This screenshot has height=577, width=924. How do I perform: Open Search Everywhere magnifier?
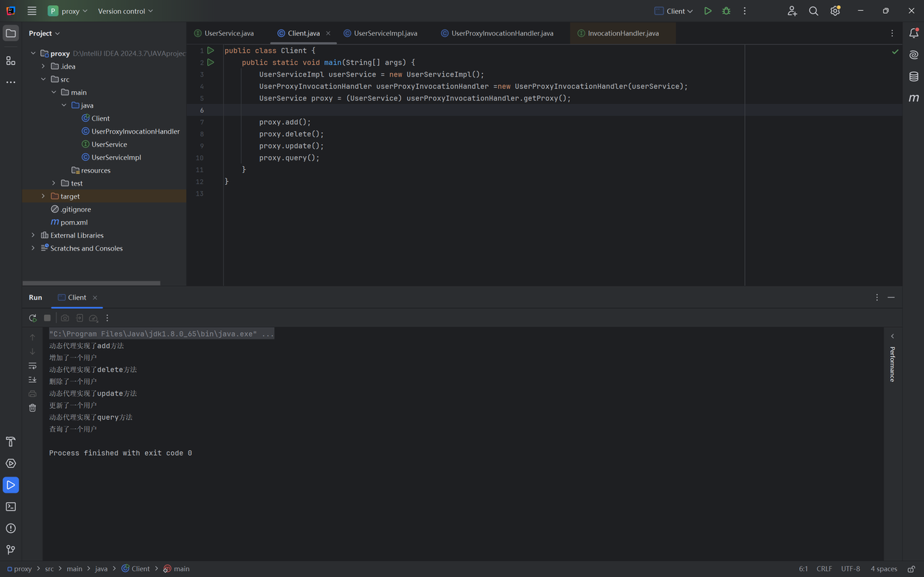tap(814, 11)
